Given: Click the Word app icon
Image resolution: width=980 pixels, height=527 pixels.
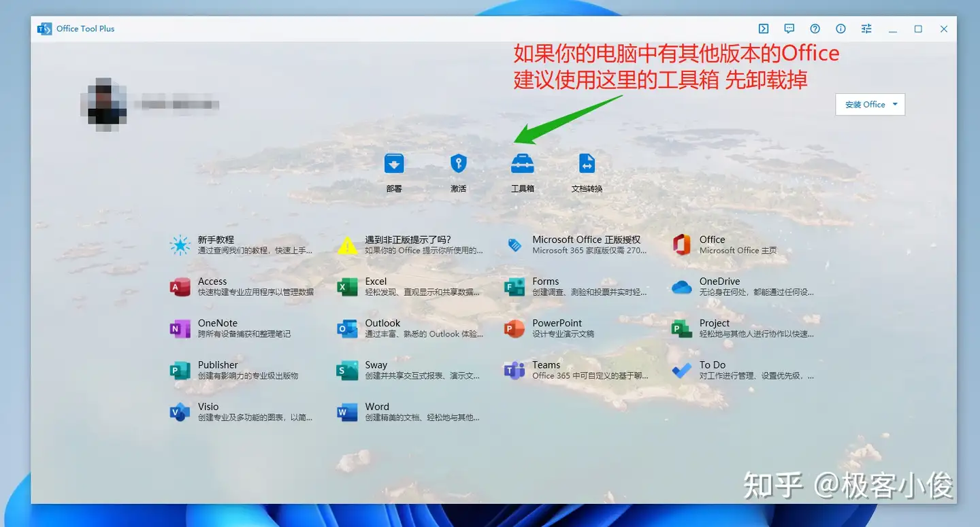Looking at the screenshot, I should pyautogui.click(x=347, y=412).
